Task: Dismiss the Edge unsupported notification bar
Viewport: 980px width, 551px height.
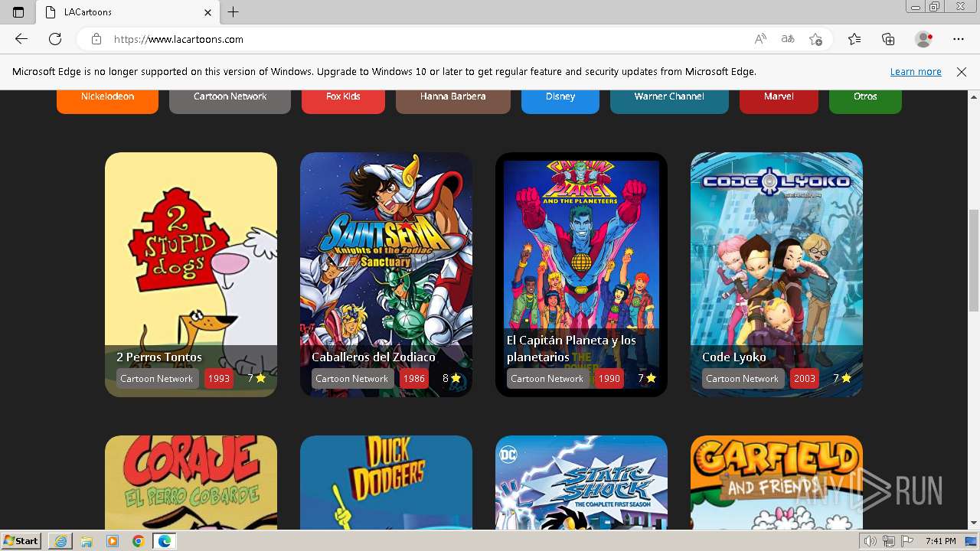Action: coord(962,72)
